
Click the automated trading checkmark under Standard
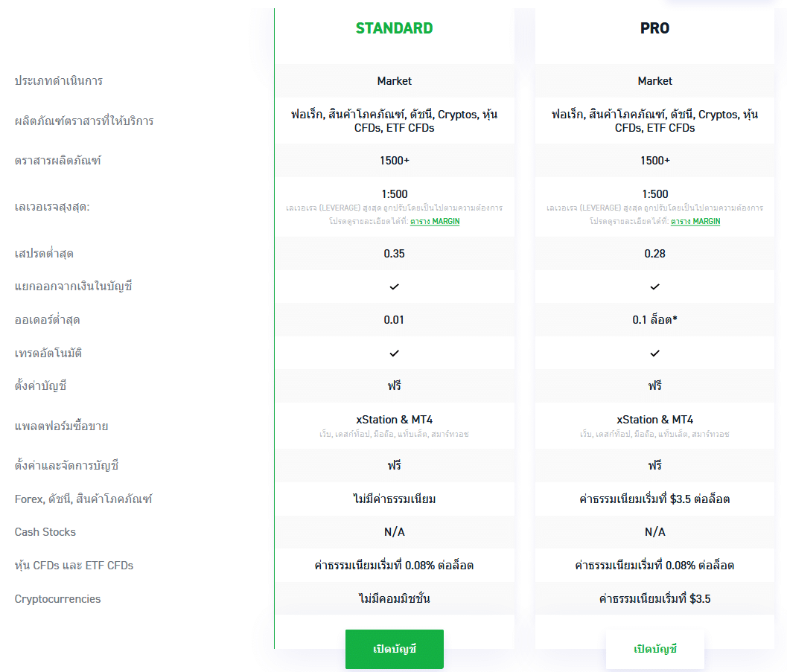pos(394,353)
